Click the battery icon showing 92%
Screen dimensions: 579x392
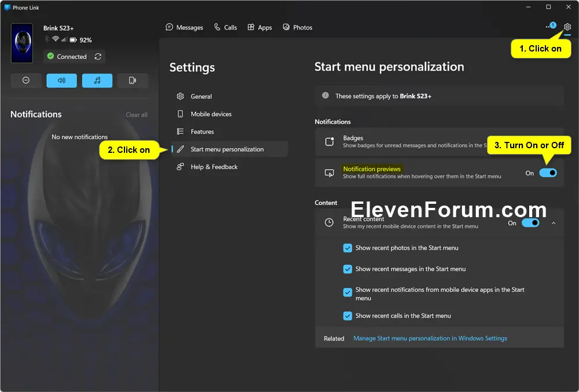coord(73,39)
